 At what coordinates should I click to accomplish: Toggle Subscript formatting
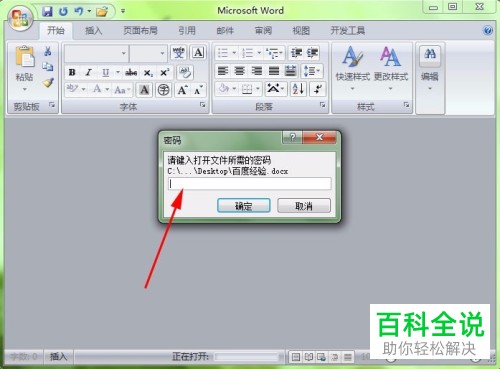coord(148,73)
